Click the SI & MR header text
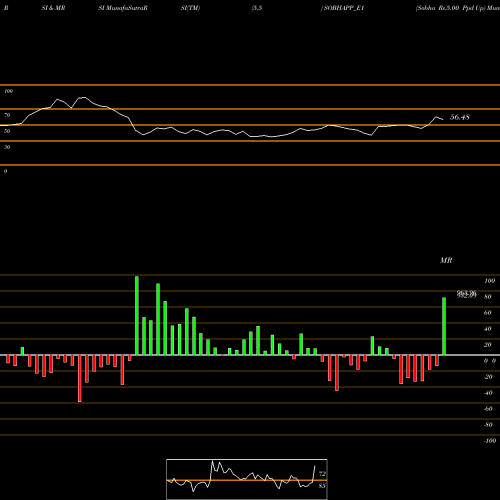The width and height of the screenshot is (500, 500). pyautogui.click(x=53, y=8)
